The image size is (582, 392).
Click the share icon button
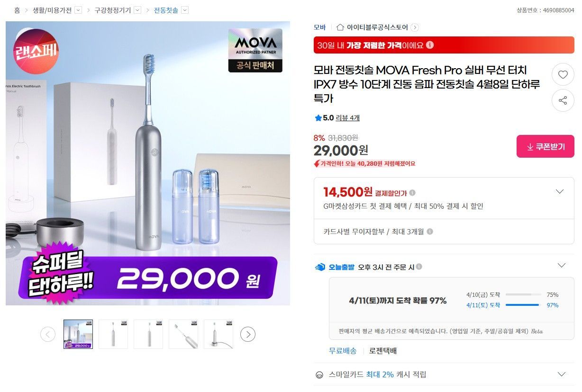[x=563, y=100]
